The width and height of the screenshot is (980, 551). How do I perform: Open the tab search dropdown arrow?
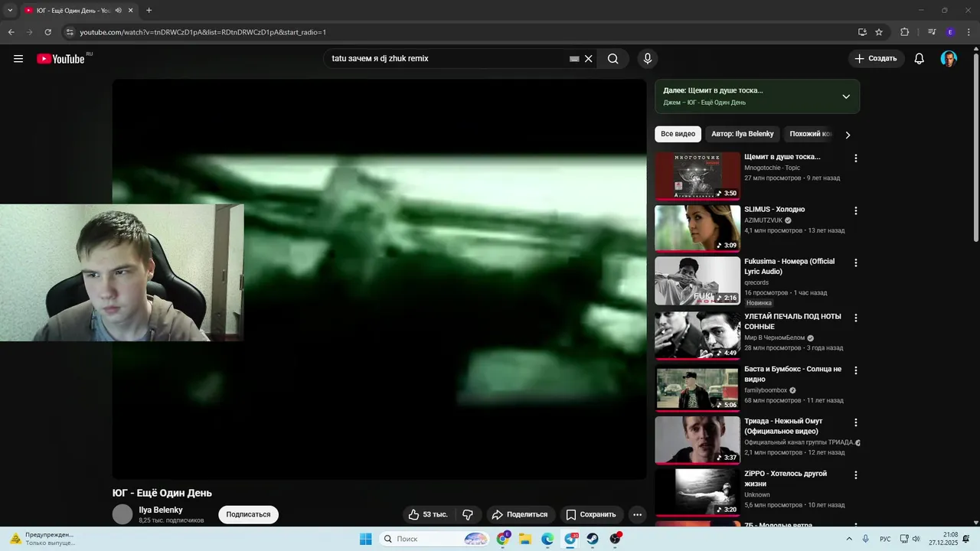[x=10, y=11]
